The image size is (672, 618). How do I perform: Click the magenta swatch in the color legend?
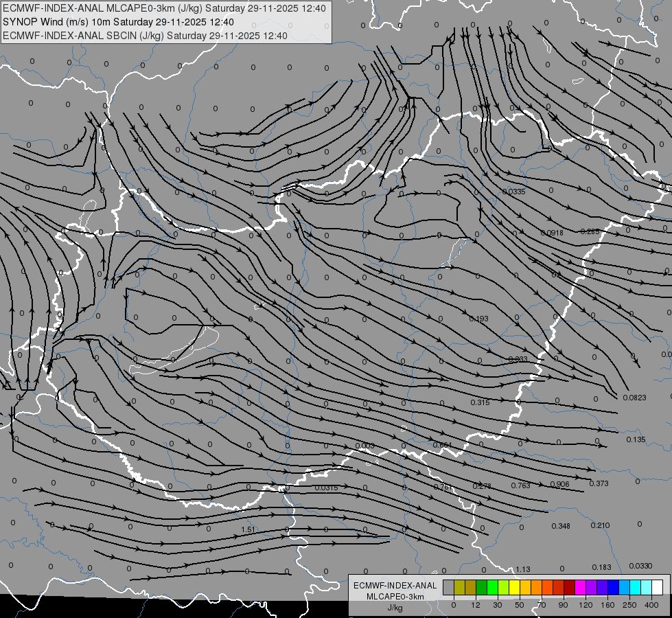click(581, 587)
